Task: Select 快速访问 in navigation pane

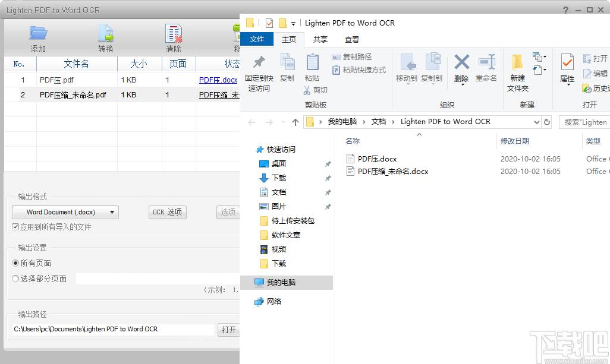Action: click(275, 150)
